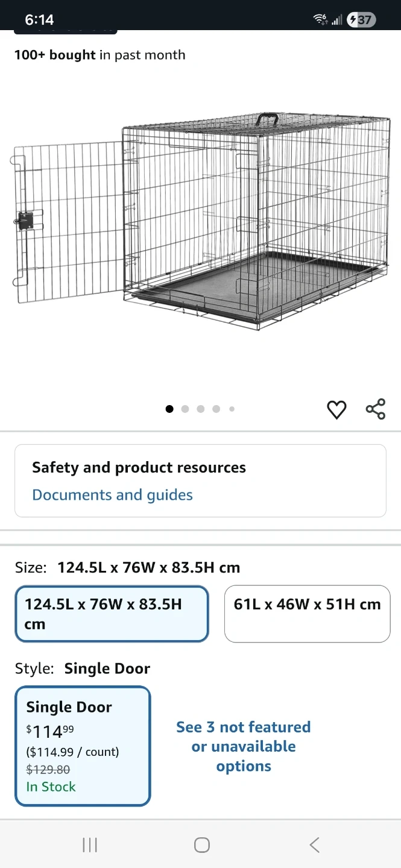Open Documents and guides link
The width and height of the screenshot is (401, 868).
coord(112,495)
